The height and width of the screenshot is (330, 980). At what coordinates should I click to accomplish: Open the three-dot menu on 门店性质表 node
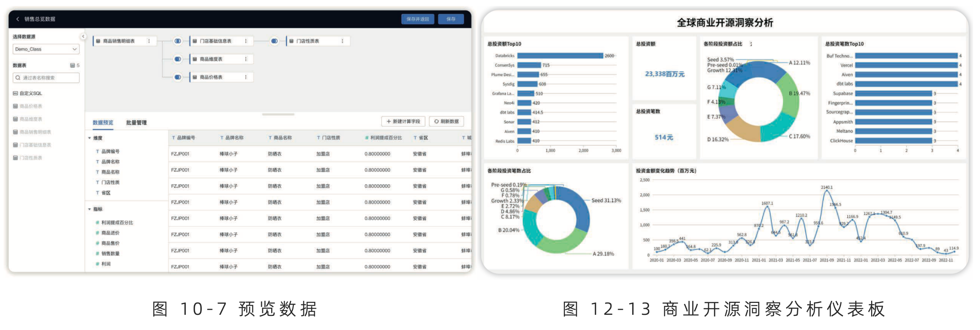point(342,41)
